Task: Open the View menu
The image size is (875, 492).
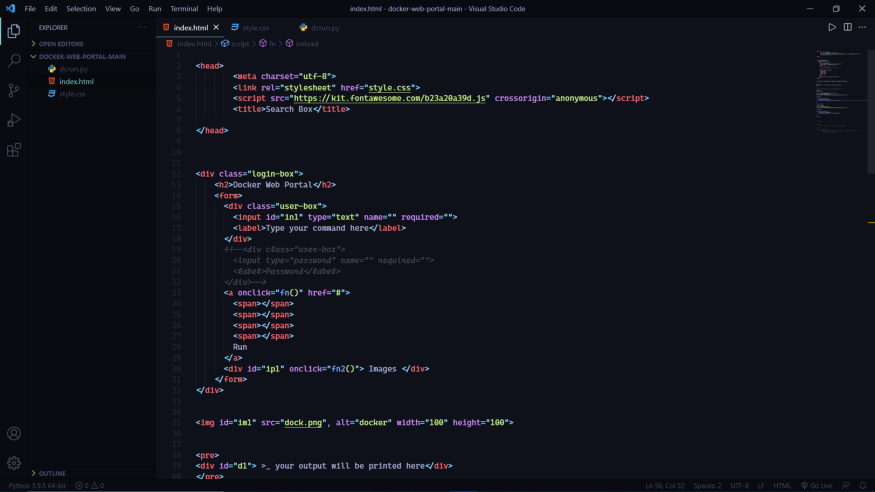Action: [113, 8]
